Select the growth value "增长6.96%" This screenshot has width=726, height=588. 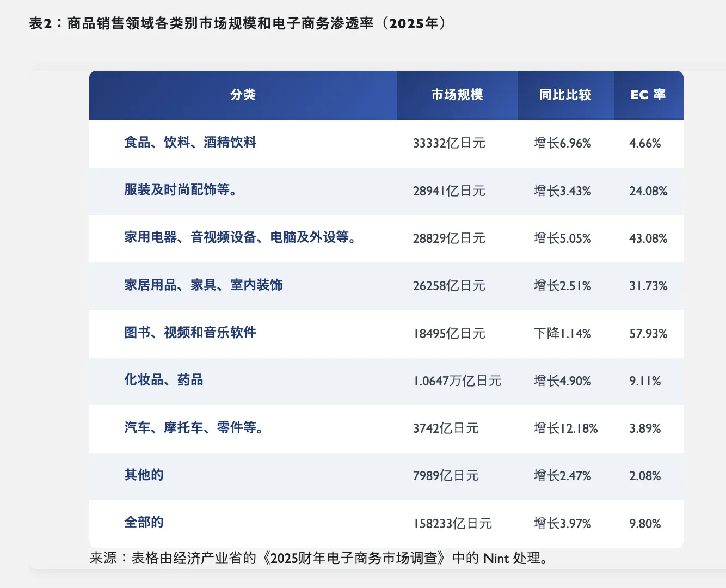(562, 143)
